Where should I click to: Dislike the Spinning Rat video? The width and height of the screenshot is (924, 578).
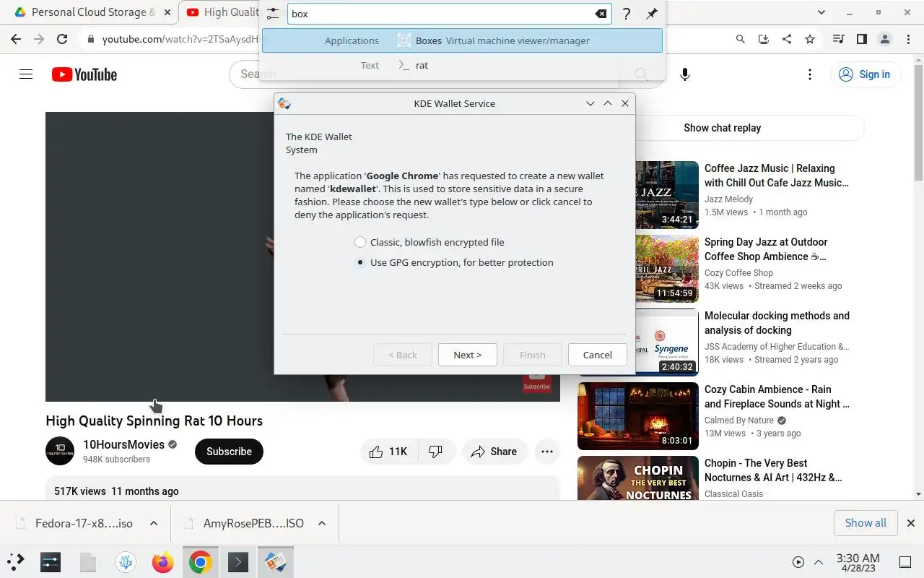point(435,452)
